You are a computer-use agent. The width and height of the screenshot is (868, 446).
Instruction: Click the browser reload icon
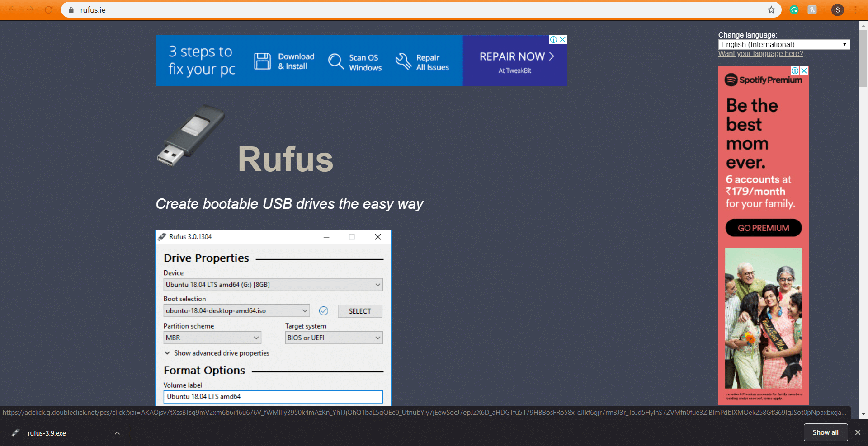pyautogui.click(x=48, y=10)
